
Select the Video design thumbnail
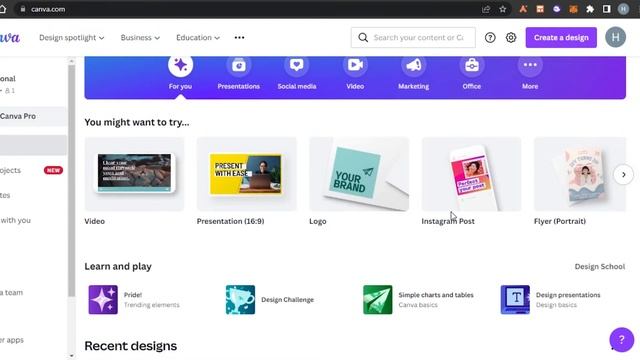point(134,174)
